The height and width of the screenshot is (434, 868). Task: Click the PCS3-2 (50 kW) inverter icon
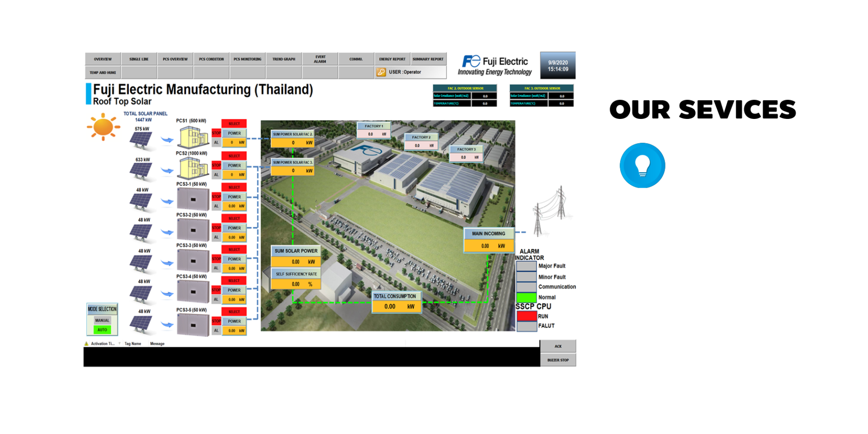pyautogui.click(x=193, y=230)
